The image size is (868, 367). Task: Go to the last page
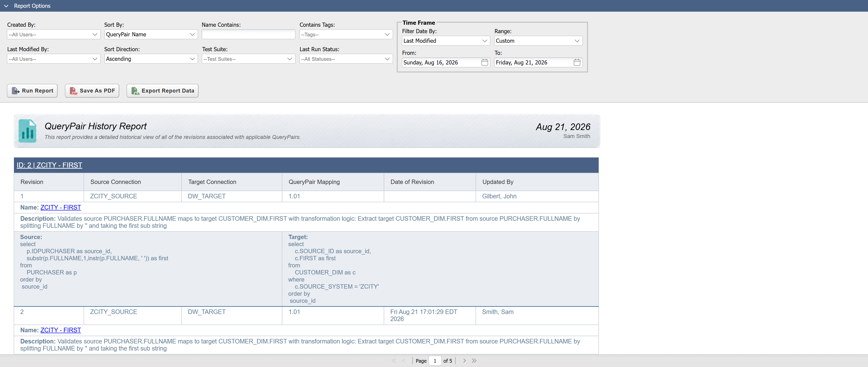click(474, 361)
